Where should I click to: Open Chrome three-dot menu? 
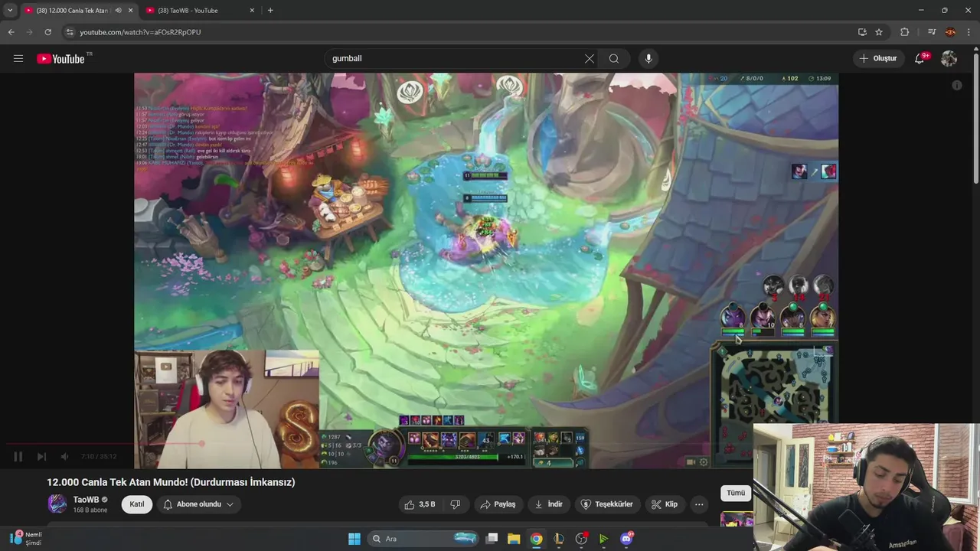pyautogui.click(x=969, y=32)
